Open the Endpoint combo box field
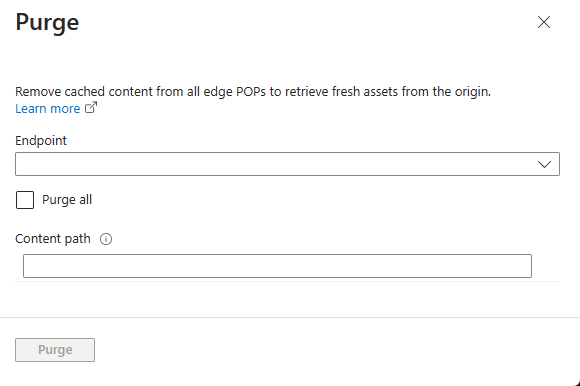This screenshot has height=386, width=580. [x=287, y=164]
